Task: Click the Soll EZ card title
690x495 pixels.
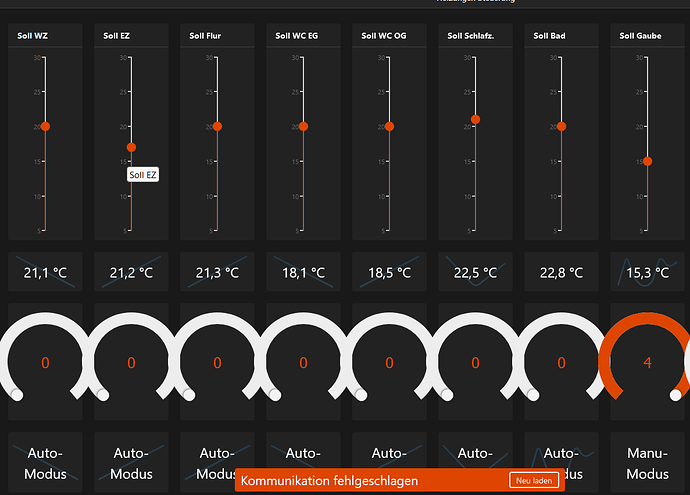Action: tap(117, 36)
